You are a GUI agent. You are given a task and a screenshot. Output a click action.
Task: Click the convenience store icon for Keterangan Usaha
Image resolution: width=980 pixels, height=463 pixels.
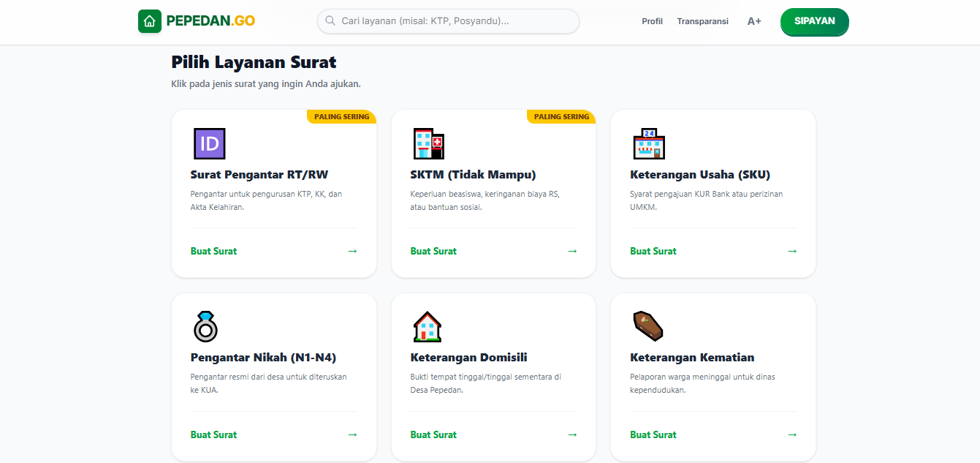(x=649, y=143)
